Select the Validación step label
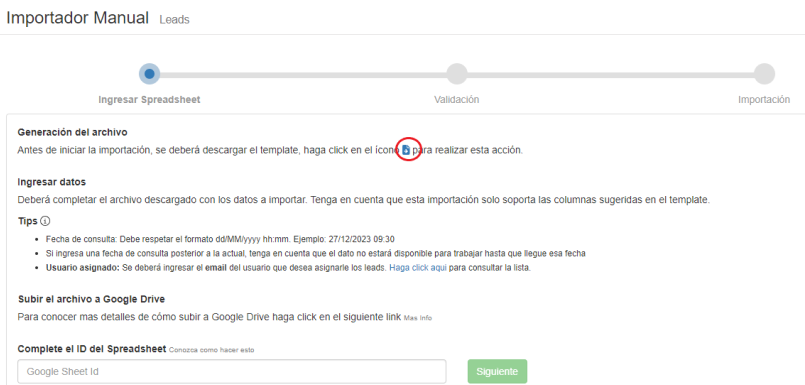Screen dimensions: 805x385 click(x=456, y=100)
